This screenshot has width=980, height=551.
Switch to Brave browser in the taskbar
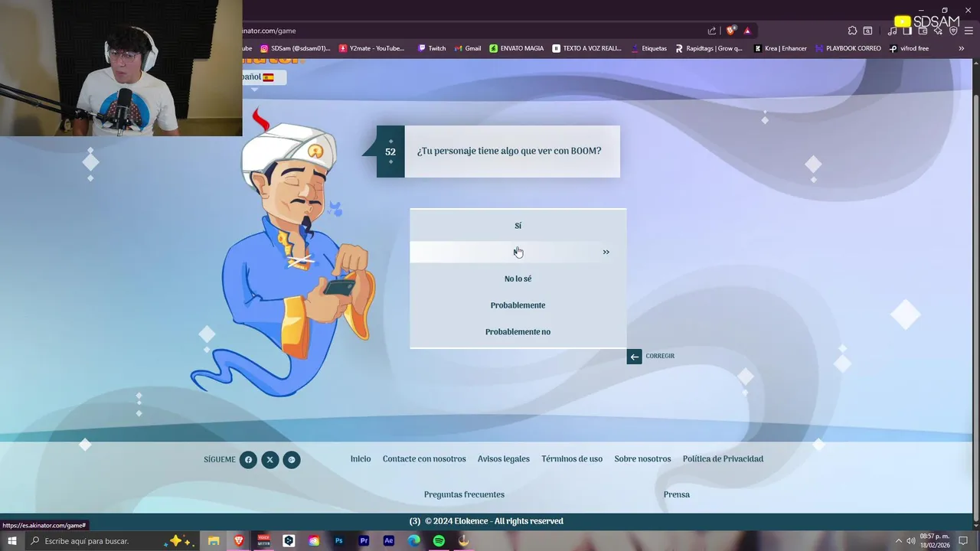[x=239, y=541]
